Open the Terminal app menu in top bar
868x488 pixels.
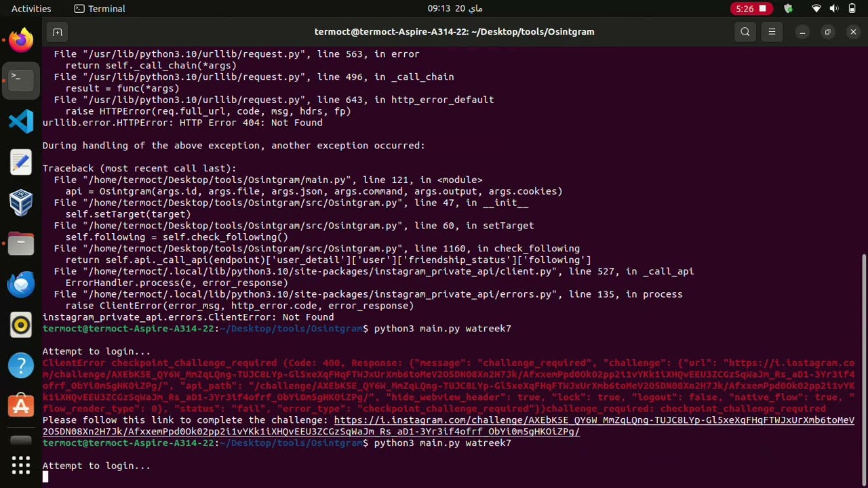(100, 9)
